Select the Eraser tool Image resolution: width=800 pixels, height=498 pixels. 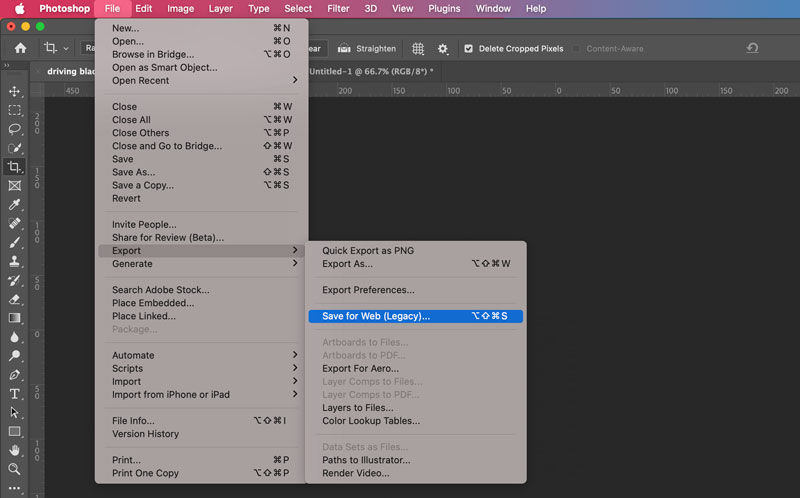(14, 299)
